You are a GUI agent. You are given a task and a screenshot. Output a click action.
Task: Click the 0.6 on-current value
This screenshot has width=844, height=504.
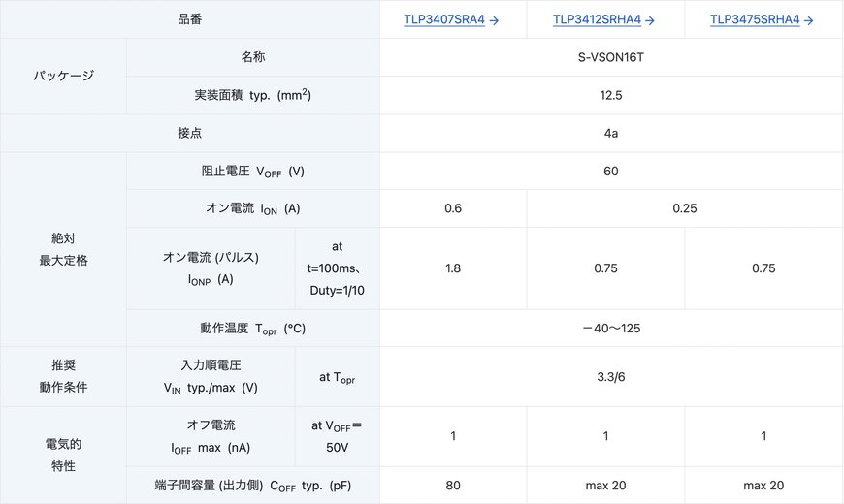pyautogui.click(x=453, y=208)
